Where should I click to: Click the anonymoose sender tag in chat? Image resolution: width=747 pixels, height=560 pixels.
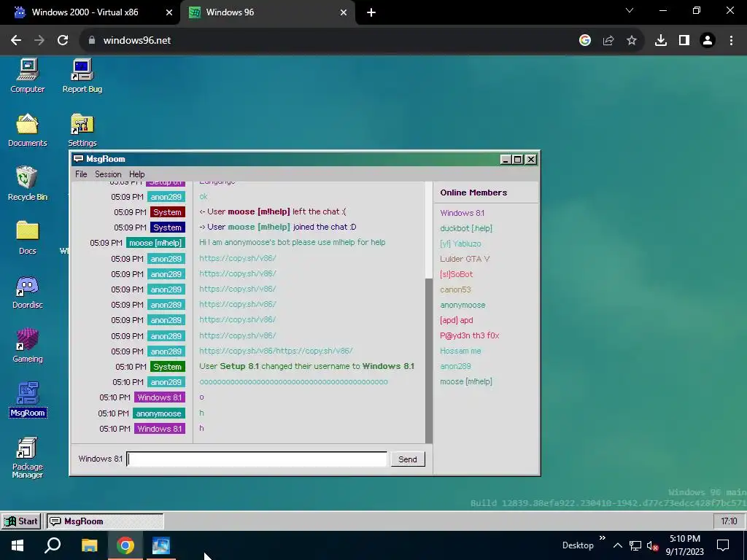pos(158,413)
